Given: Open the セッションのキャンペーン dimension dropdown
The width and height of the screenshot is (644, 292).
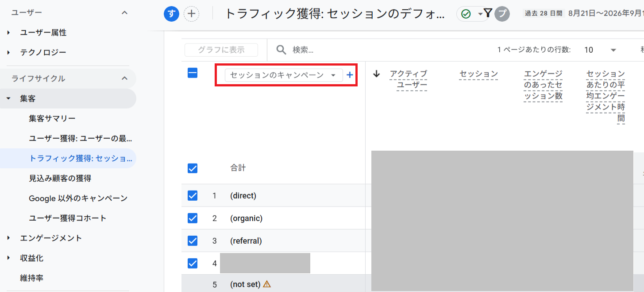Looking at the screenshot, I should click(284, 75).
